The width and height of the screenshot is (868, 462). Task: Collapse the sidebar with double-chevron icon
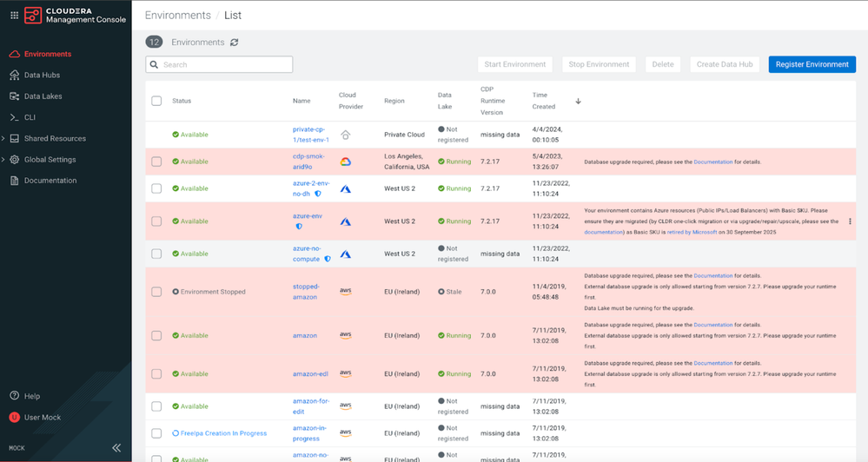116,447
